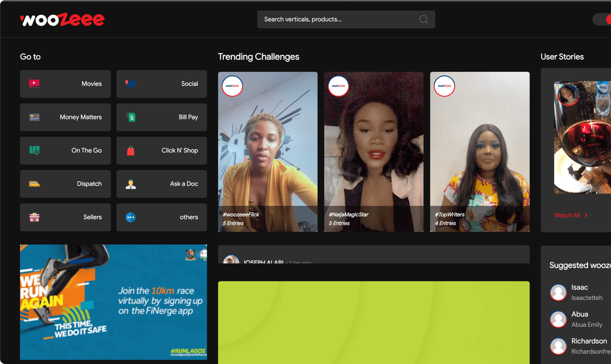Viewport: 611px width, 364px height.
Task: Click woozeee badge on #TopWriters card
Action: pyautogui.click(x=444, y=86)
